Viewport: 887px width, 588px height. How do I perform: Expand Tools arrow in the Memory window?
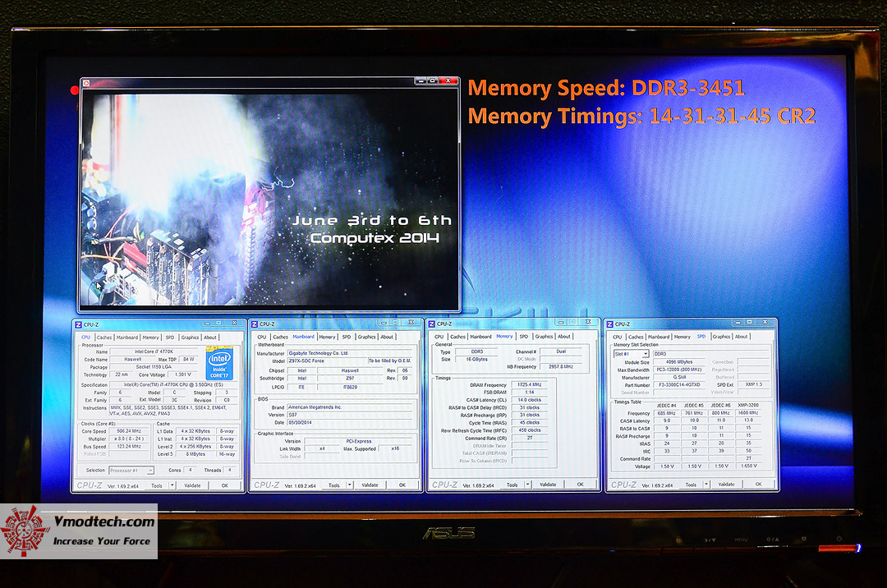(x=528, y=485)
